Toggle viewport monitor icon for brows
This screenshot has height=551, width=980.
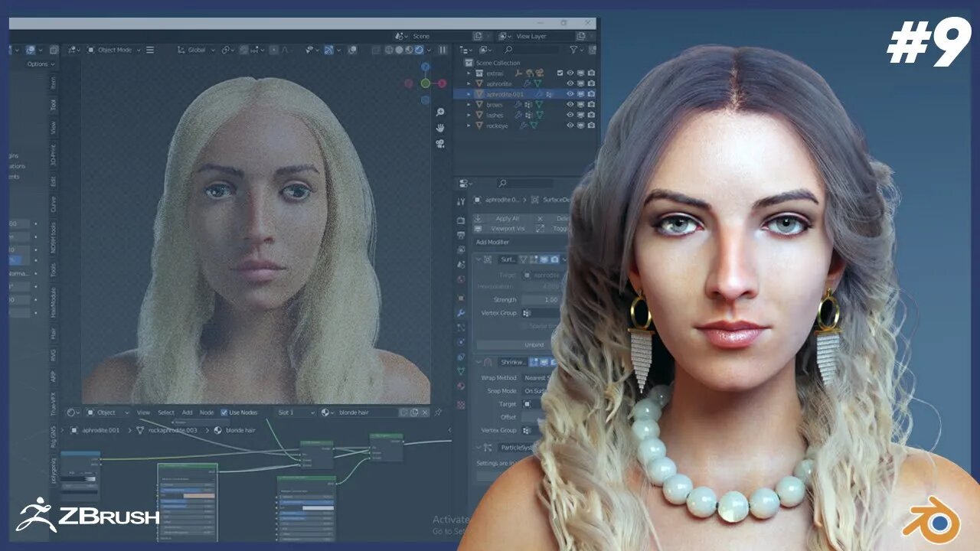[580, 104]
